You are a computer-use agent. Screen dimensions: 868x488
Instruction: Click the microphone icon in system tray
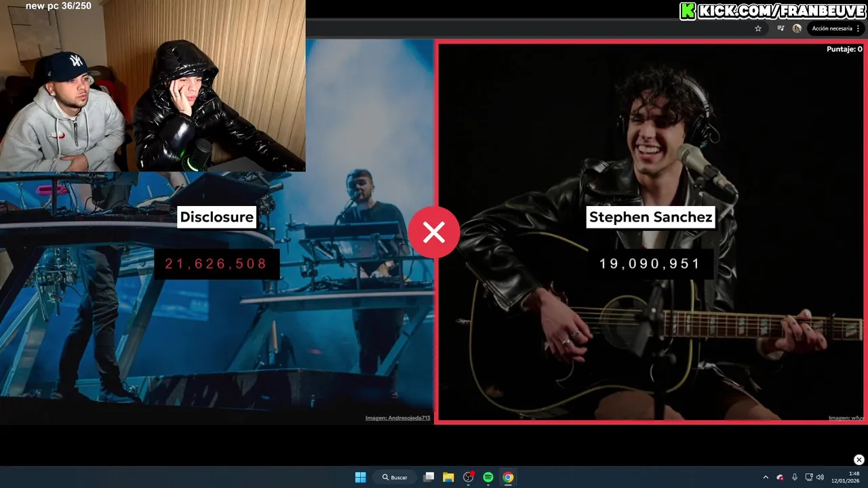point(795,477)
